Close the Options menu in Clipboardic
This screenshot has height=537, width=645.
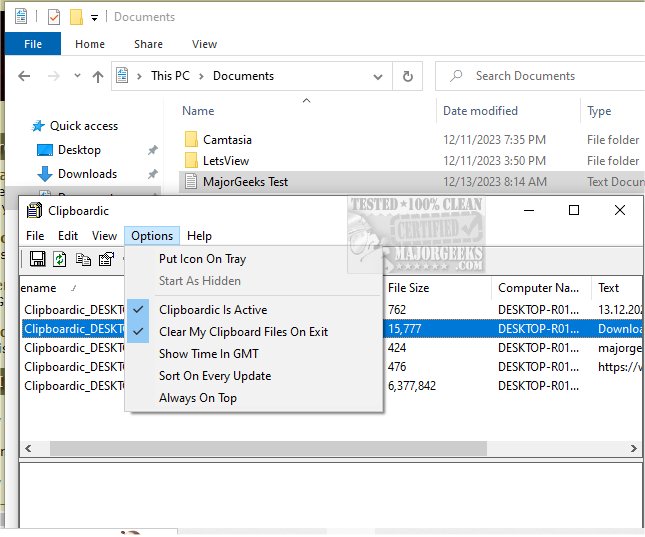152,236
